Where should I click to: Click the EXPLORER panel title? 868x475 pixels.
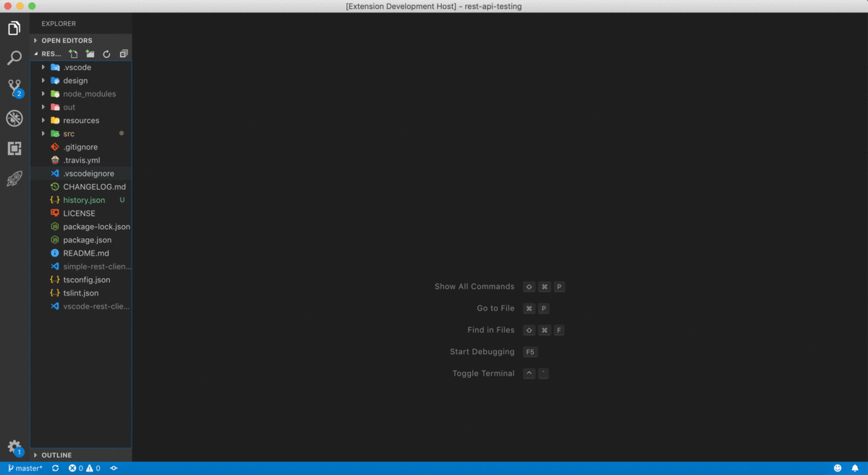coord(59,24)
